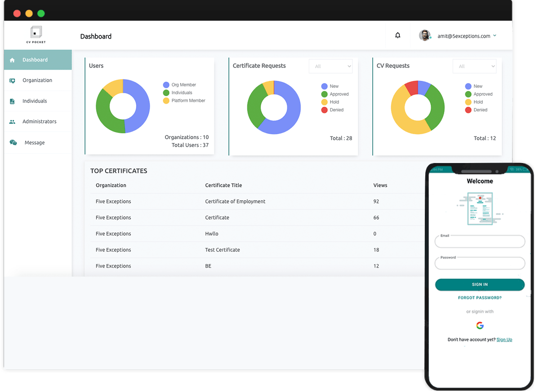Click the CV Pocket logo
535x392 pixels.
click(x=36, y=35)
